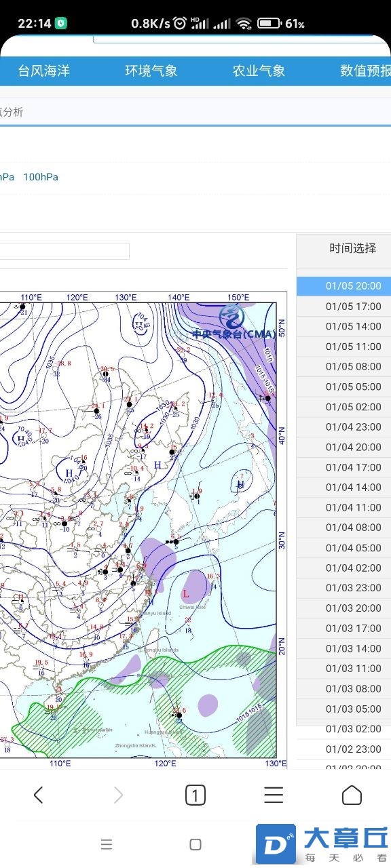The height and width of the screenshot is (868, 391).
Task: Tap the 大章丘 logo badge
Action: click(x=322, y=844)
